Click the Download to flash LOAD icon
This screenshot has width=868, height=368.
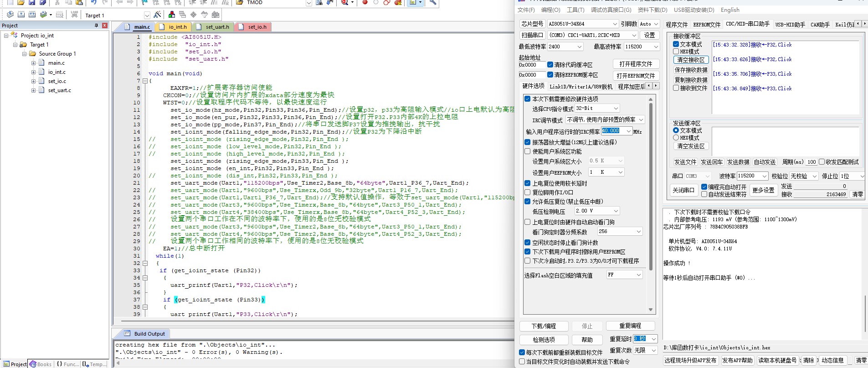74,15
